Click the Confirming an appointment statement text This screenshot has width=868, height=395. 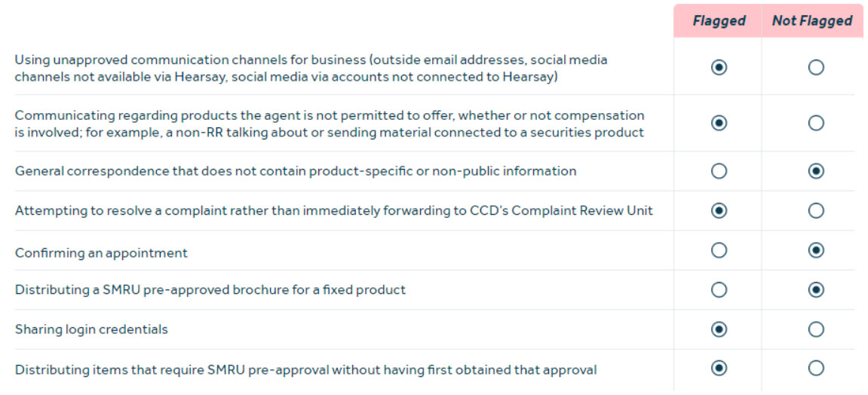[101, 253]
